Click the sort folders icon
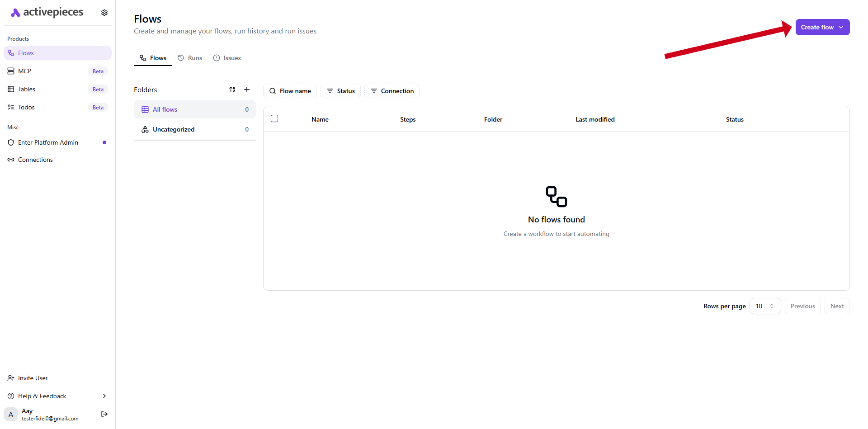 coord(232,90)
